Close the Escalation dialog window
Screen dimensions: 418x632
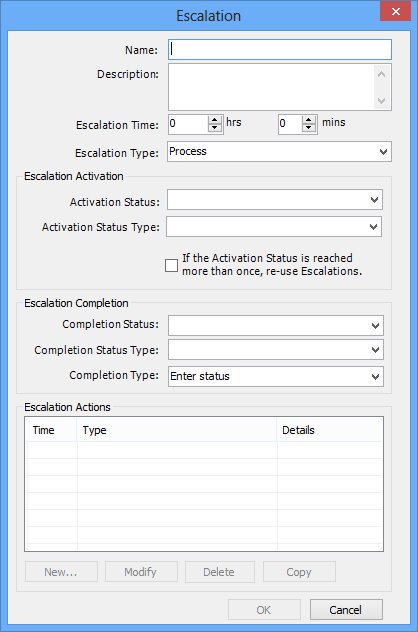point(395,11)
